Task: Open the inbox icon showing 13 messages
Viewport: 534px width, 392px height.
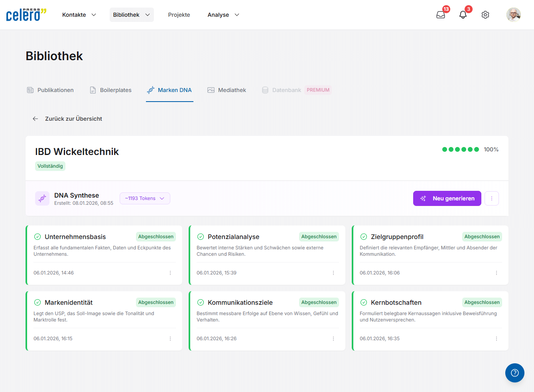Action: pos(440,15)
